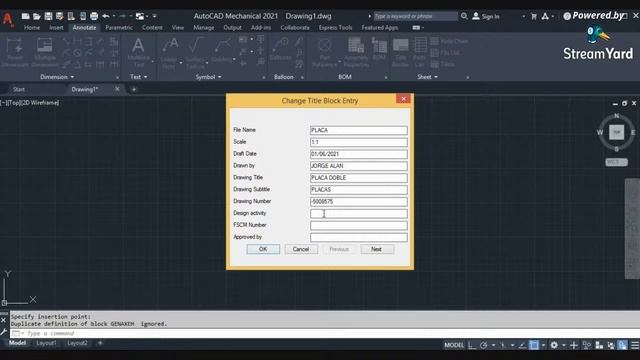The height and width of the screenshot is (360, 640).
Task: Toggle the highlighted icon near status bar end
Action: 622,345
